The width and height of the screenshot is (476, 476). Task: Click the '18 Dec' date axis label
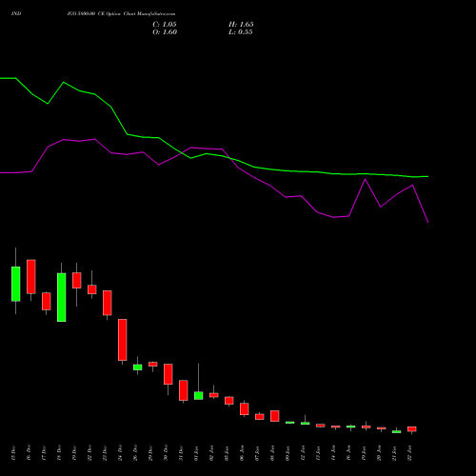point(59,453)
